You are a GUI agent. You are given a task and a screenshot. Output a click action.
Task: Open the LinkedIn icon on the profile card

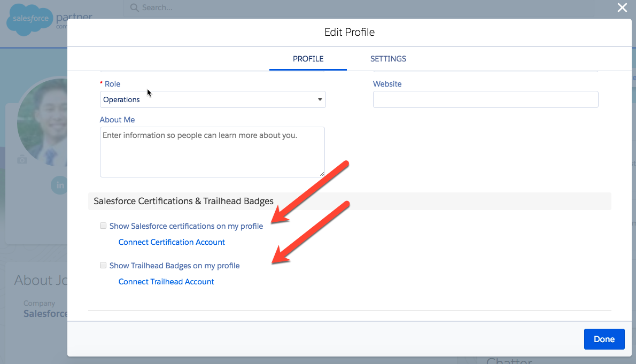[59, 185]
